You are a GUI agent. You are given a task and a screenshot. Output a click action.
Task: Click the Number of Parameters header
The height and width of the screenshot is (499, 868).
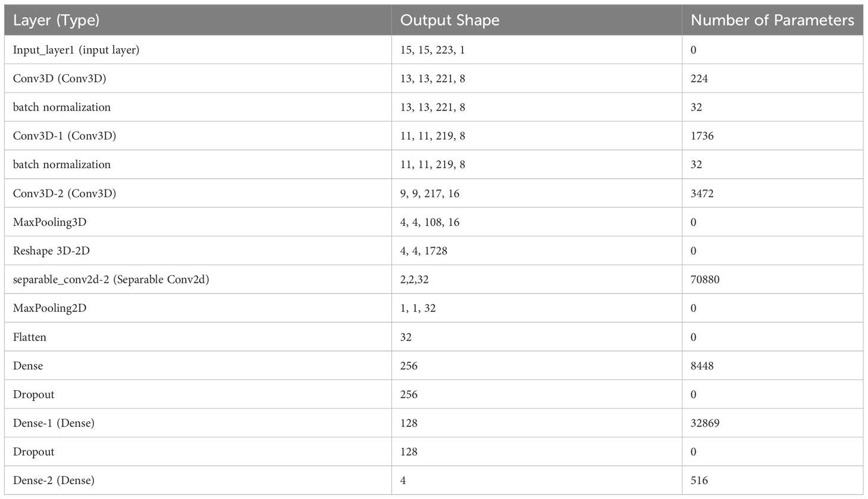(772, 20)
